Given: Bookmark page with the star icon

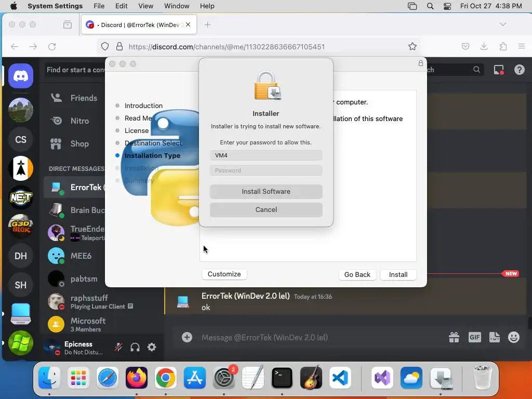Looking at the screenshot, I should click(412, 46).
